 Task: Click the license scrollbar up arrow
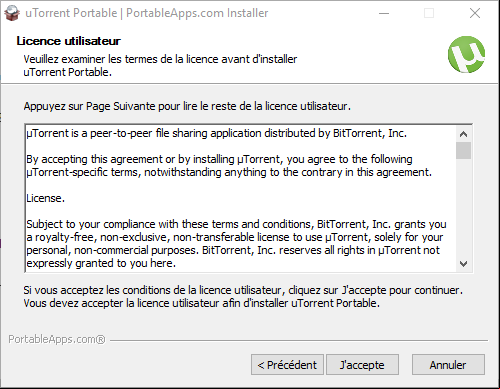tap(463, 134)
